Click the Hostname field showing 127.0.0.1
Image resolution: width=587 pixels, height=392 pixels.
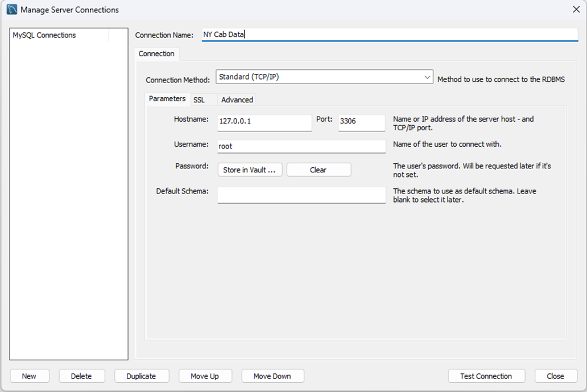point(264,123)
